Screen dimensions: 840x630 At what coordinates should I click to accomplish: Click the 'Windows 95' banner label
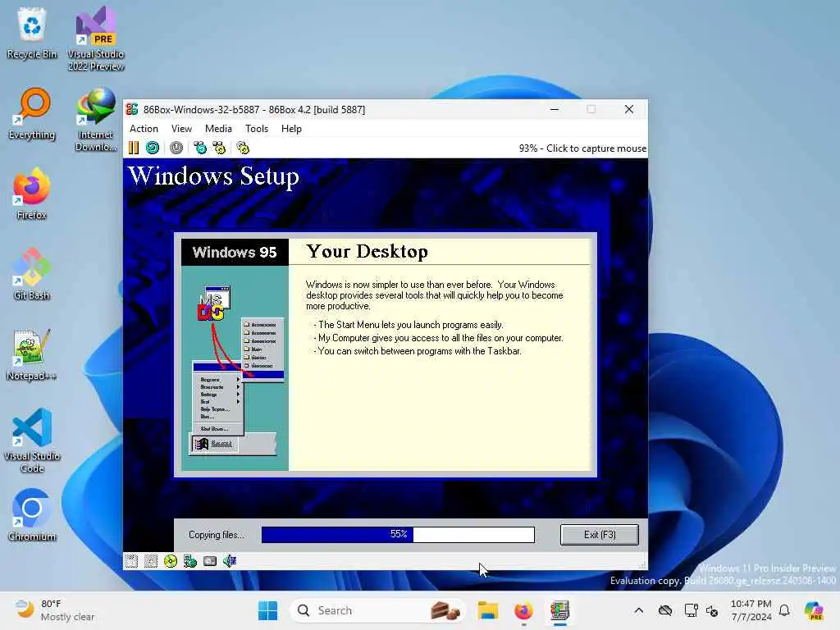tap(235, 253)
